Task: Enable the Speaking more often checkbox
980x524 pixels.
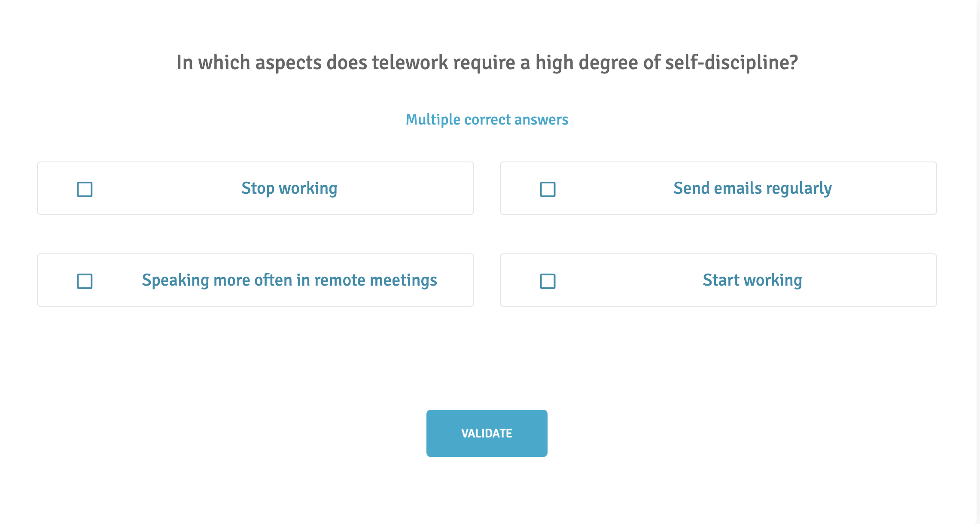Action: point(85,281)
